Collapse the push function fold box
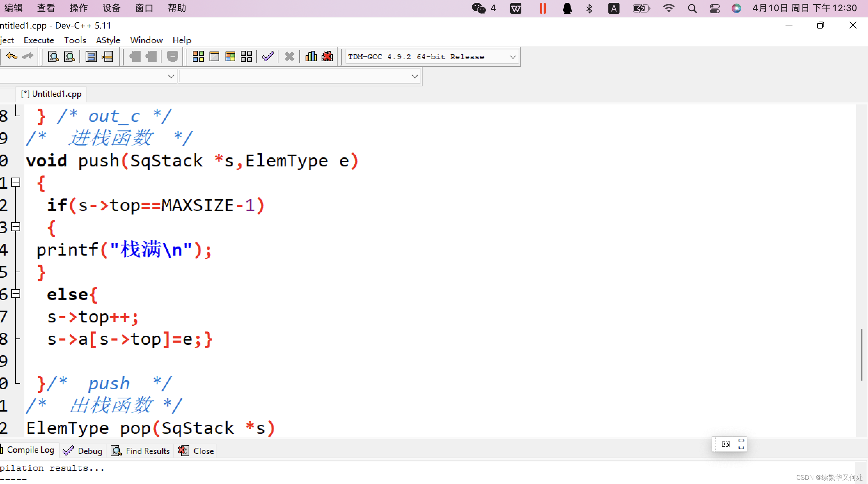This screenshot has height=484, width=868. point(16,182)
